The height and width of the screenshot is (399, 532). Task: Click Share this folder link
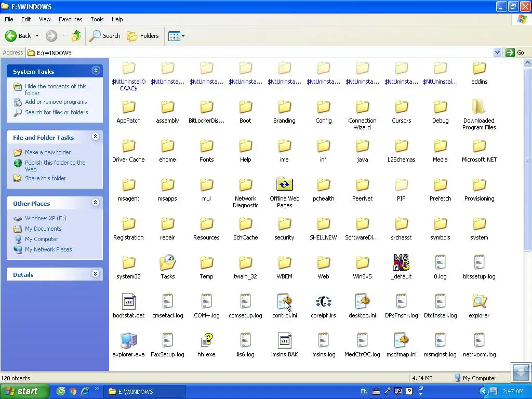(x=46, y=178)
